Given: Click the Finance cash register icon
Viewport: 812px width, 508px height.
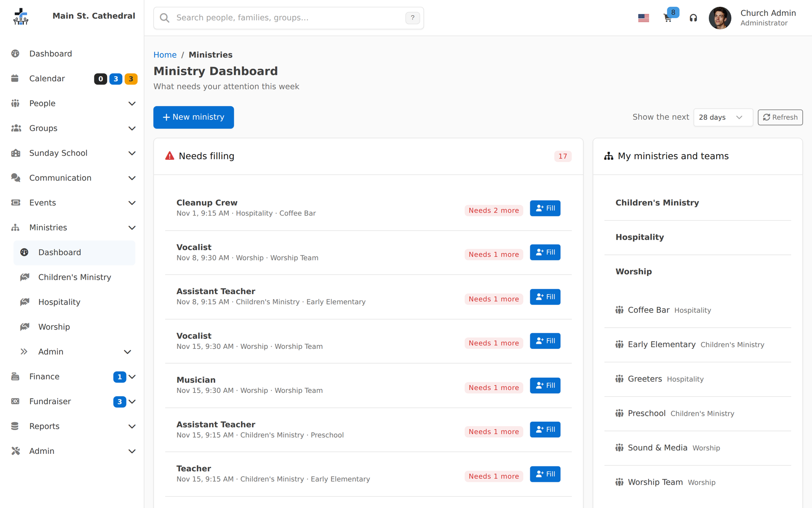Looking at the screenshot, I should coord(15,376).
